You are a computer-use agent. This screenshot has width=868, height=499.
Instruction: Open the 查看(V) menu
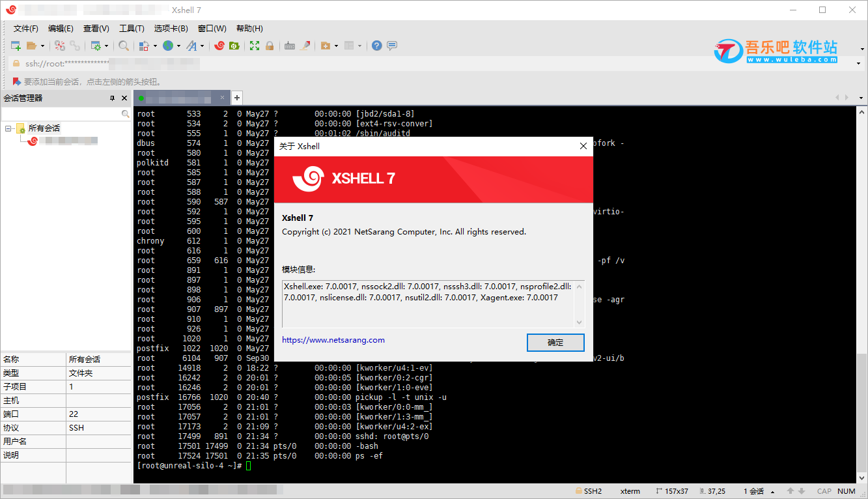[x=96, y=29]
